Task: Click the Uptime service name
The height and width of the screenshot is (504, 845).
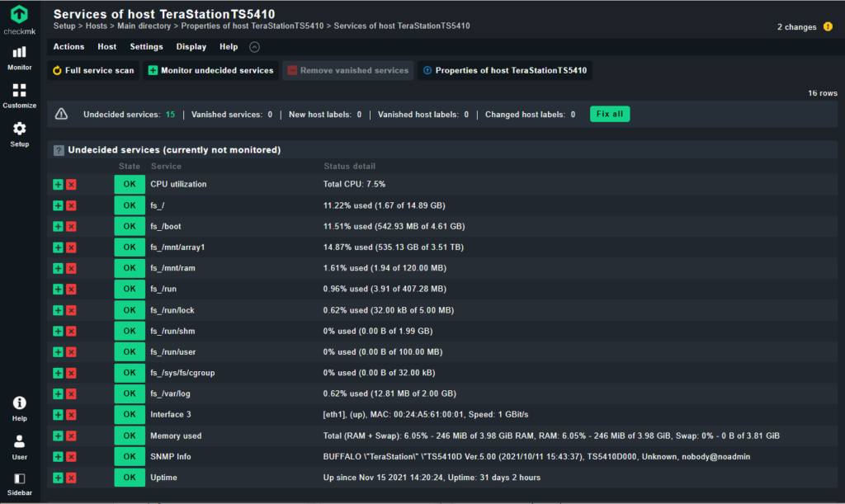Action: click(x=164, y=478)
